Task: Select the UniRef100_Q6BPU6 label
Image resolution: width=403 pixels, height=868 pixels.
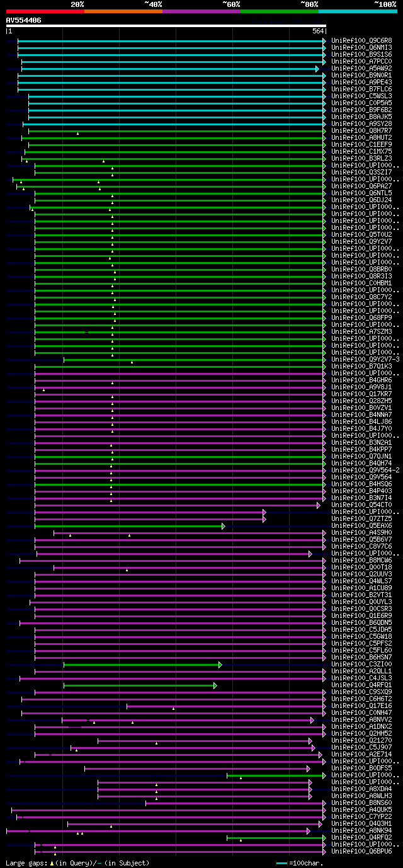Action: (x=361, y=851)
